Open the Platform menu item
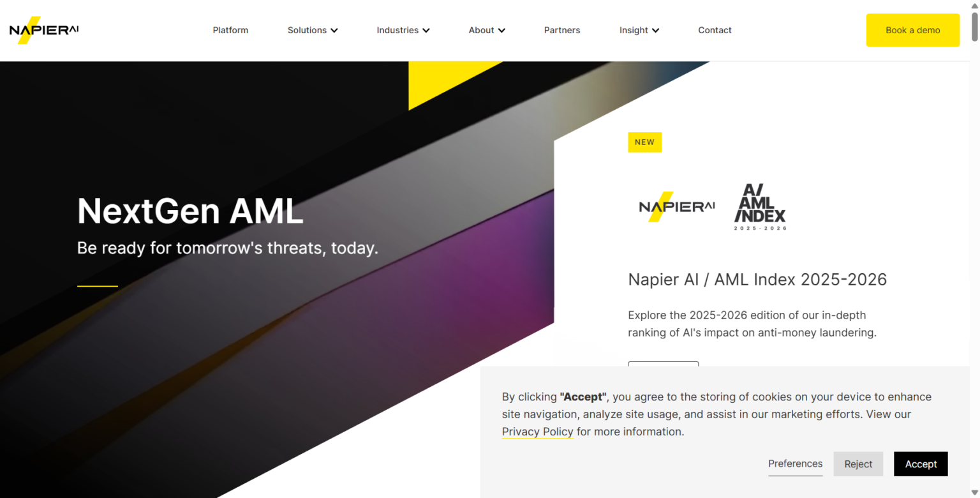The height and width of the screenshot is (498, 980). [x=230, y=30]
